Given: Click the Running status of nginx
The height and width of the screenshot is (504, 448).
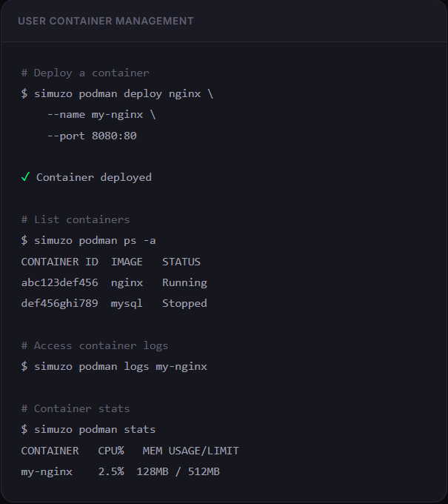Looking at the screenshot, I should pyautogui.click(x=184, y=283).
